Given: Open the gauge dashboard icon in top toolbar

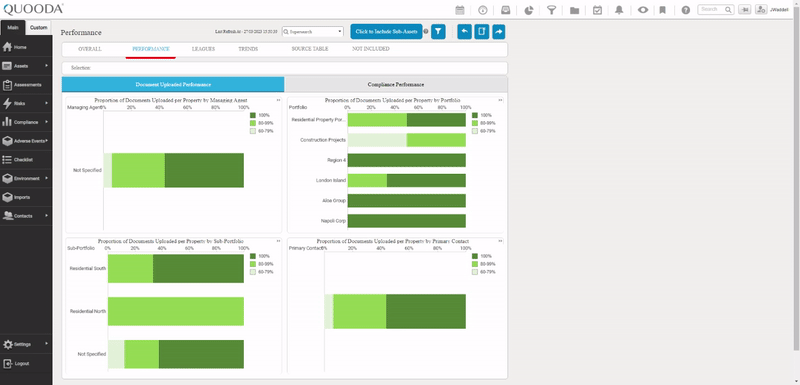Looking at the screenshot, I should click(x=483, y=10).
